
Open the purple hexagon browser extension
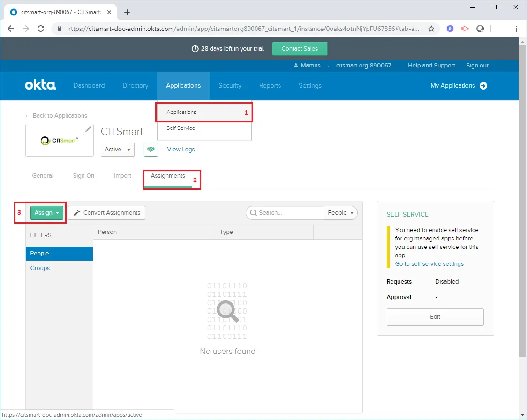[450, 29]
